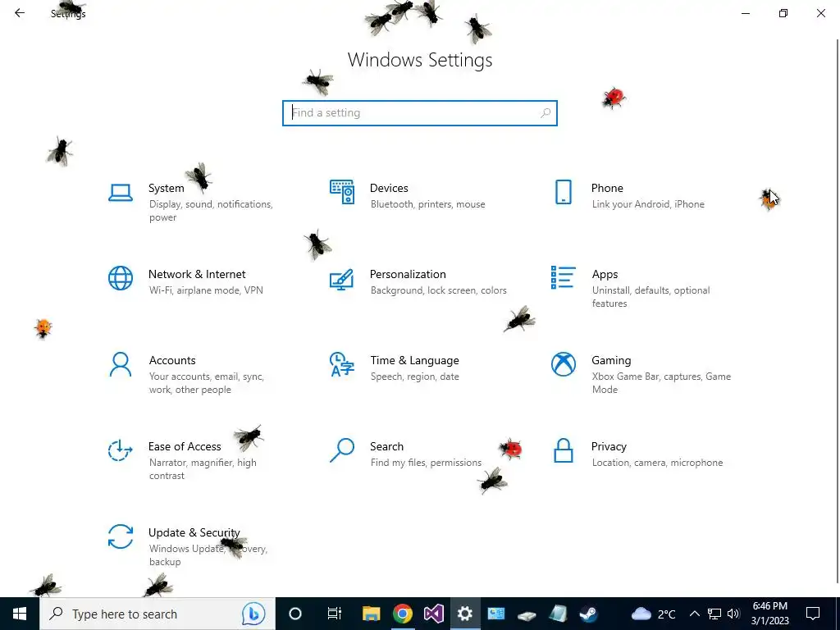Viewport: 840px width, 630px height.
Task: Click the back arrow in Settings title bar
Action: click(20, 13)
